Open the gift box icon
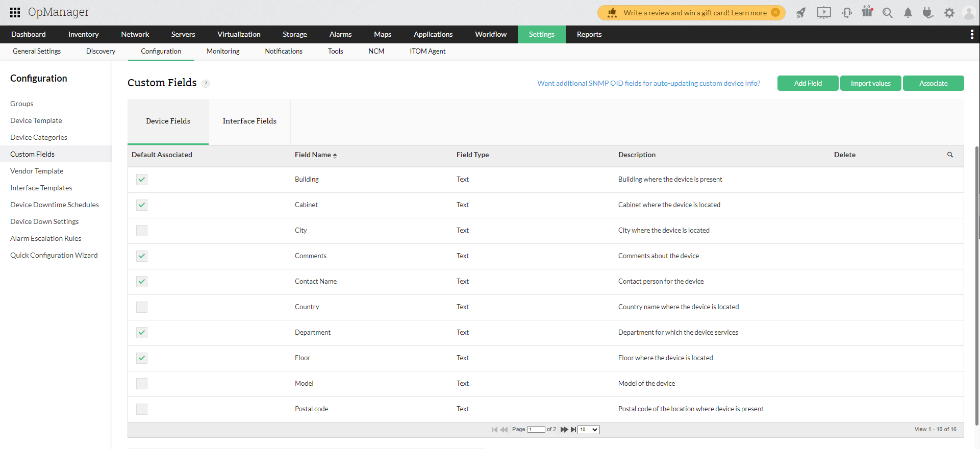980x449 pixels. [x=867, y=12]
